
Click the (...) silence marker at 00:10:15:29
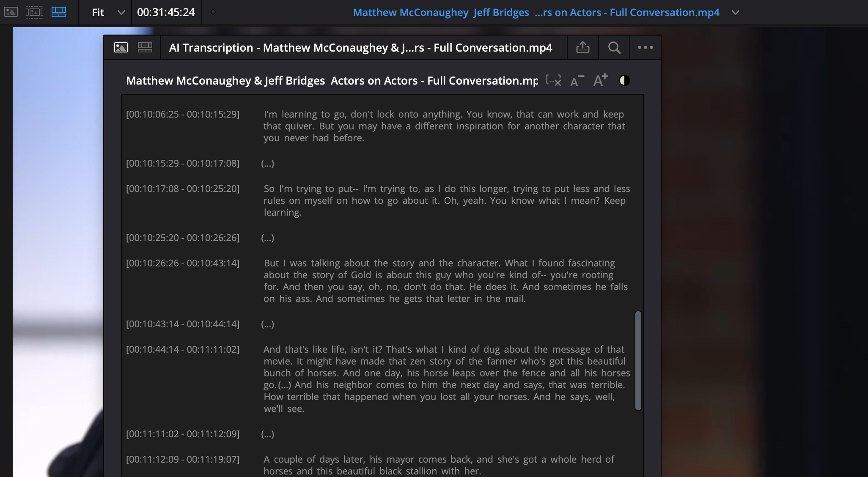(268, 163)
